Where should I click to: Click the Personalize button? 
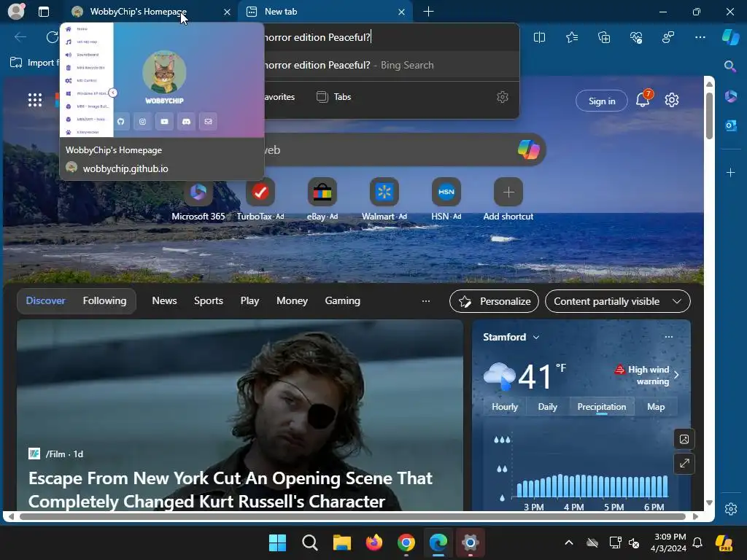(x=494, y=301)
